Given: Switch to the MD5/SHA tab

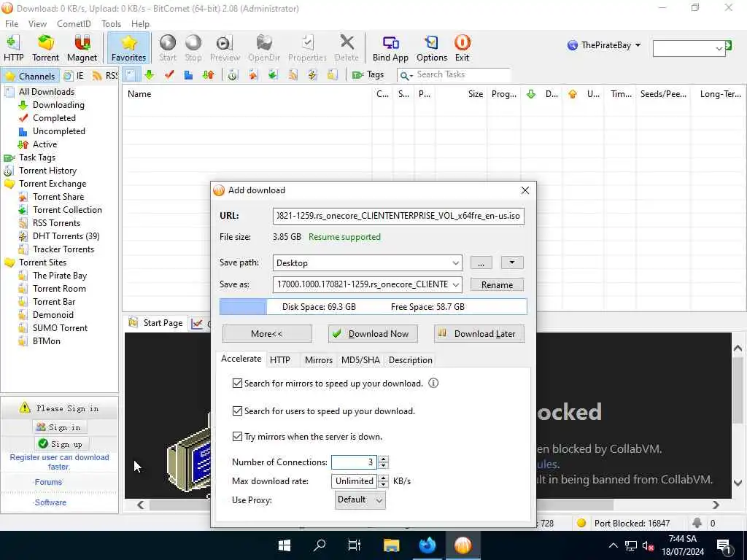Looking at the screenshot, I should (x=360, y=360).
